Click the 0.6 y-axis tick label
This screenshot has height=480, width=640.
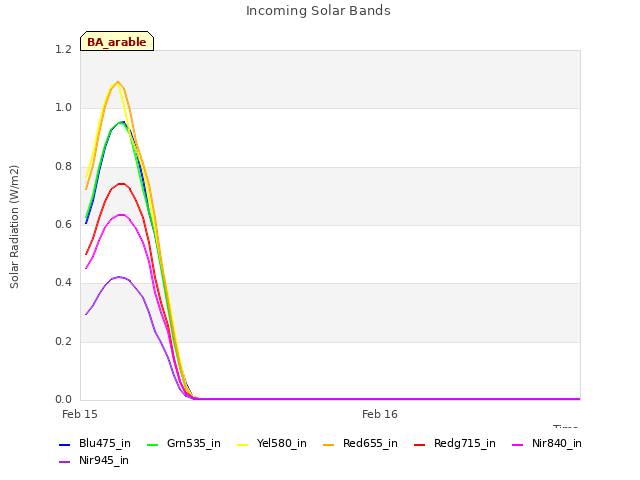click(64, 224)
